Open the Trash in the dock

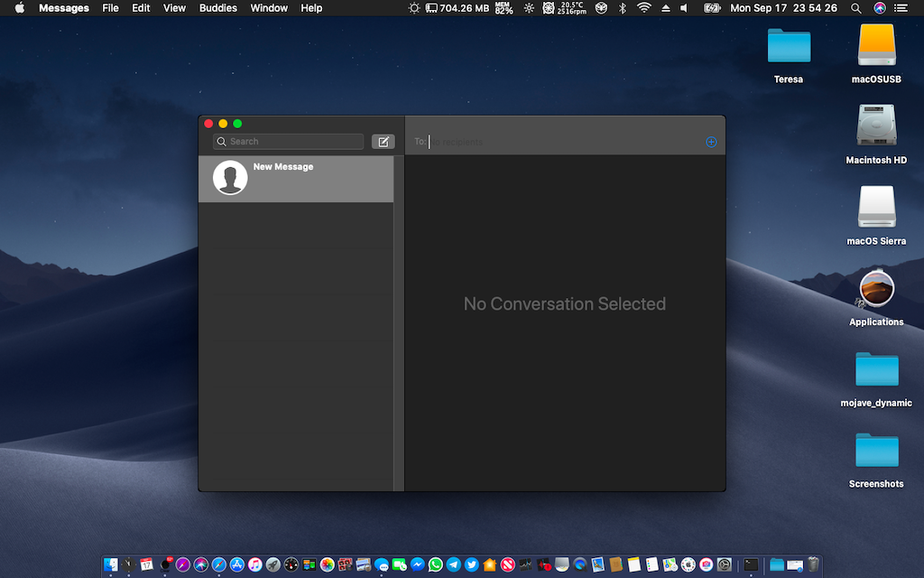click(x=813, y=564)
